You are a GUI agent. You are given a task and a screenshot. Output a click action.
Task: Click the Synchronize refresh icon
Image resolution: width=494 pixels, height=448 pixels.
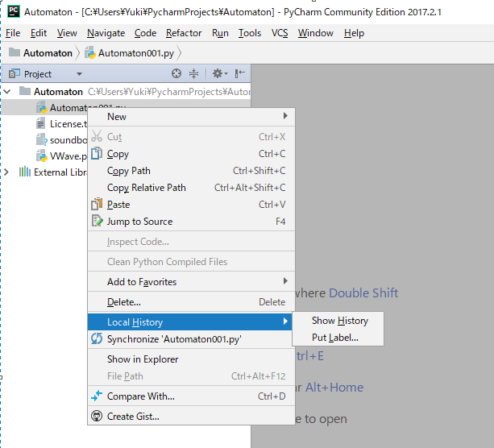pyautogui.click(x=97, y=338)
